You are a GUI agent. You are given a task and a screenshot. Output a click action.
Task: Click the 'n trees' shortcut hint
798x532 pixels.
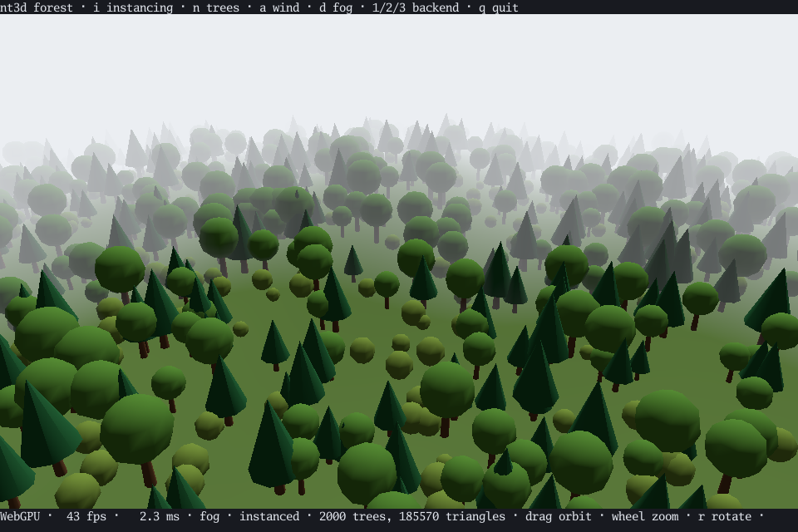point(216,7)
